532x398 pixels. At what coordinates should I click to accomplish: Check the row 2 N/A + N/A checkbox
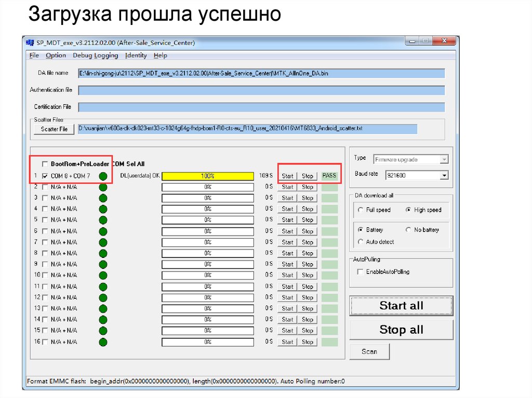(x=45, y=187)
